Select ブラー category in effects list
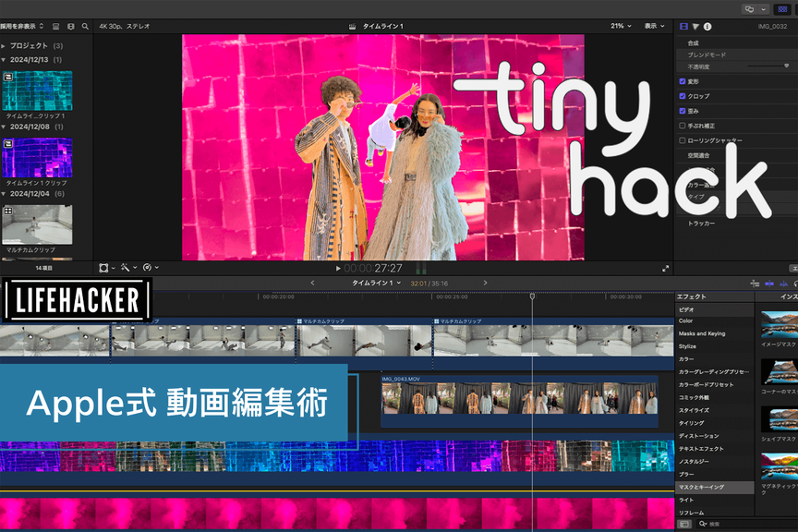This screenshot has height=532, width=798. click(x=686, y=474)
